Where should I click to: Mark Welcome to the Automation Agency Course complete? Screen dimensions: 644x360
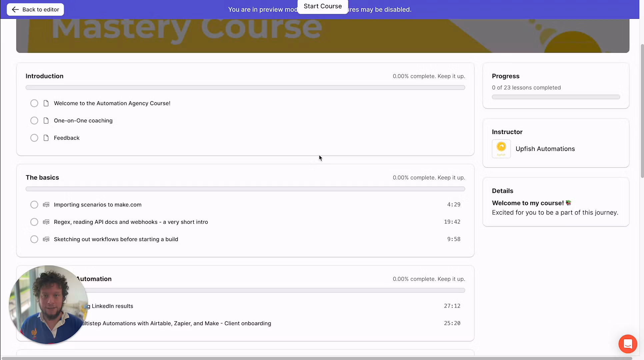pos(34,103)
